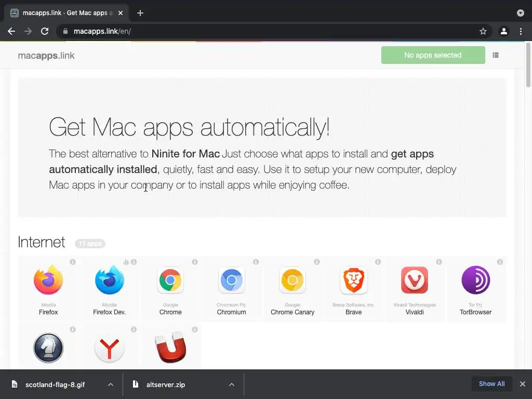
Task: View site info via the lock icon
Action: [x=65, y=31]
